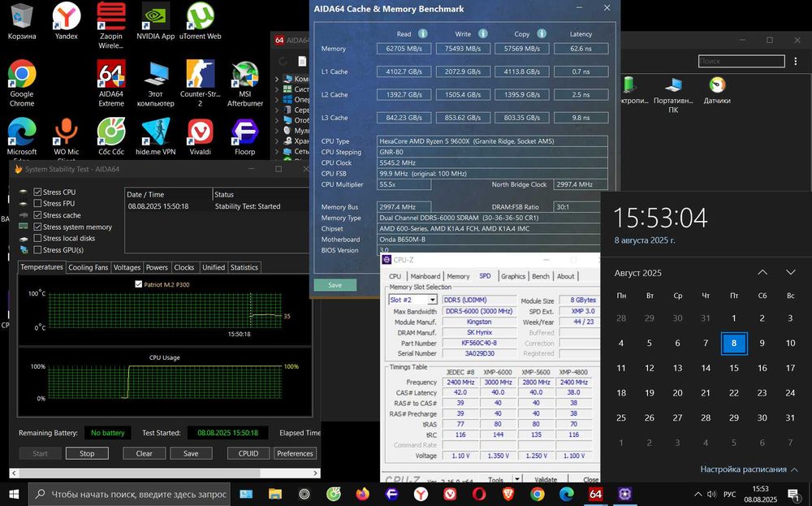812x506 pixels.
Task: Open Floorp browser desktop shortcut
Action: [x=245, y=136]
